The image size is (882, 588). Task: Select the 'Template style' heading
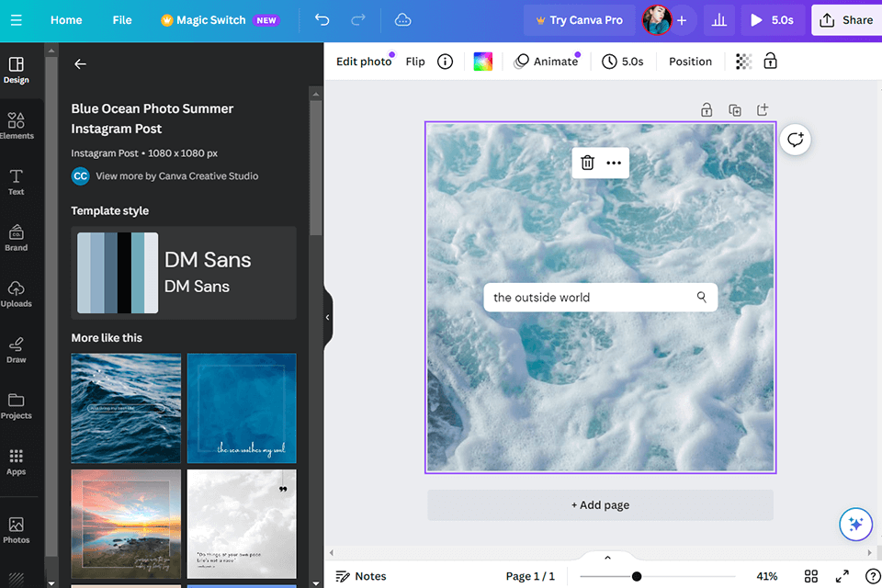coord(109,211)
